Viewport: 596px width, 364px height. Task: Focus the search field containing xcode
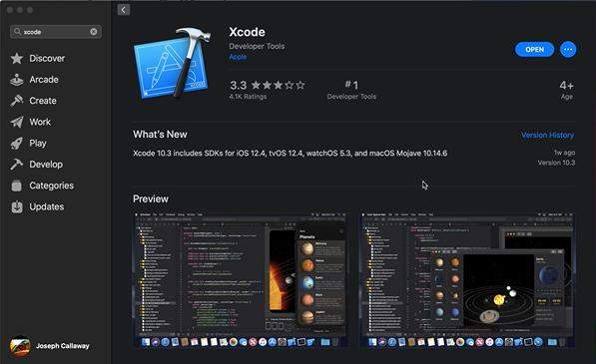(x=56, y=32)
